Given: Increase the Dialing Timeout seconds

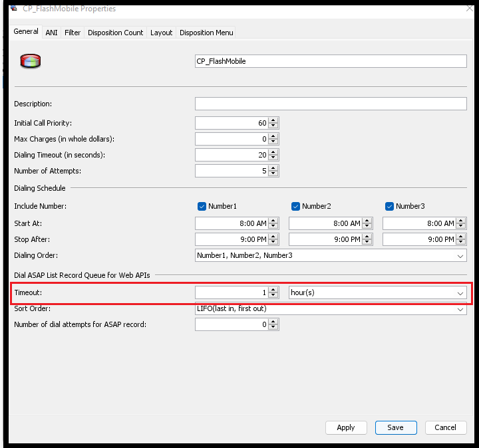Looking at the screenshot, I should point(273,152).
